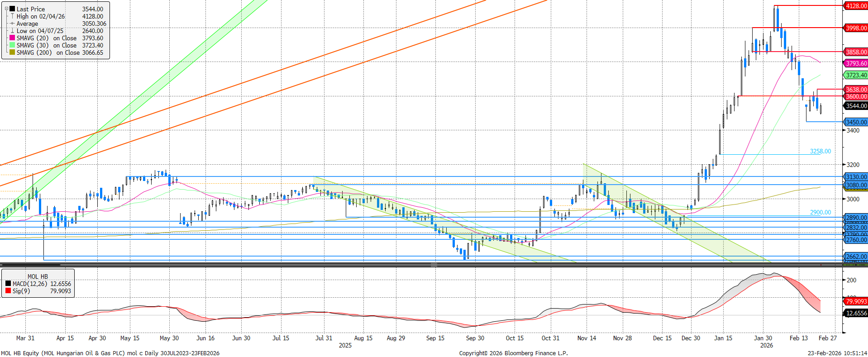Collapse the Last Price legend tree
The image size is (868, 357).
[6, 9]
